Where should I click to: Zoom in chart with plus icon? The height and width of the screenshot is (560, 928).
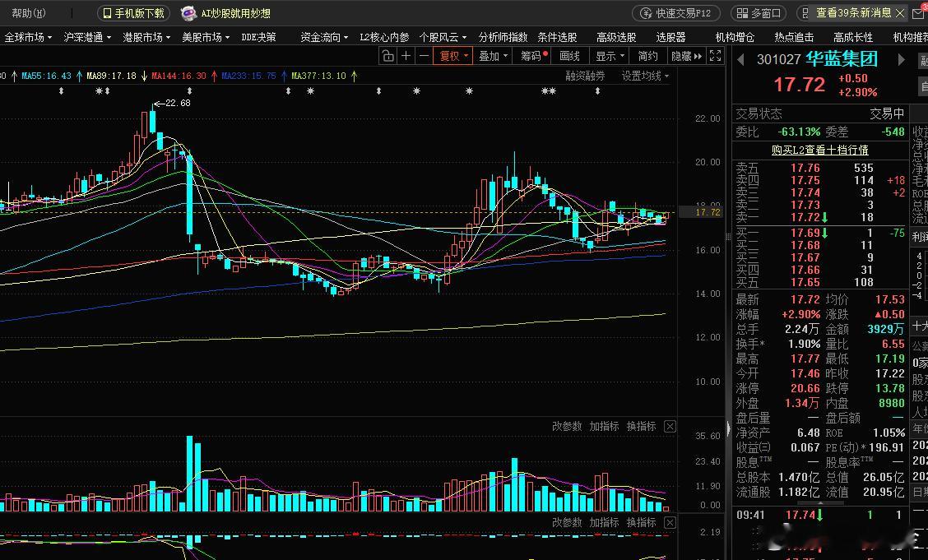(406, 56)
